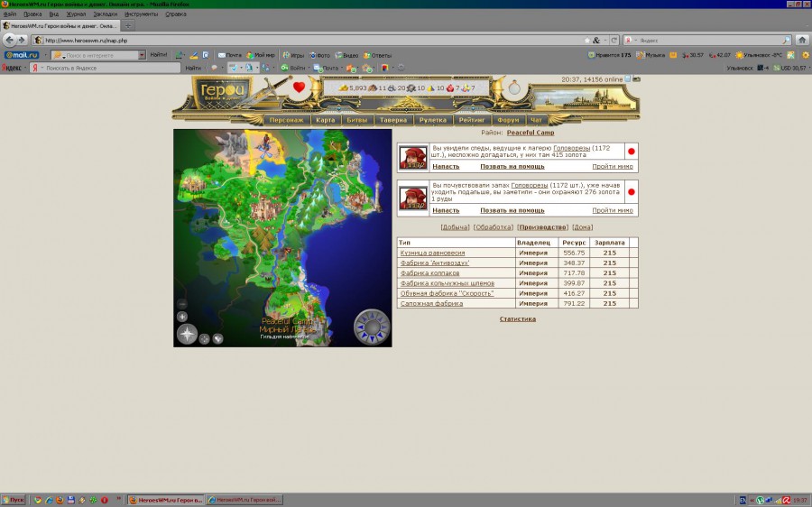Screen dimensions: 812x507
Task: Zoom out the map with minus button
Action: 182,304
